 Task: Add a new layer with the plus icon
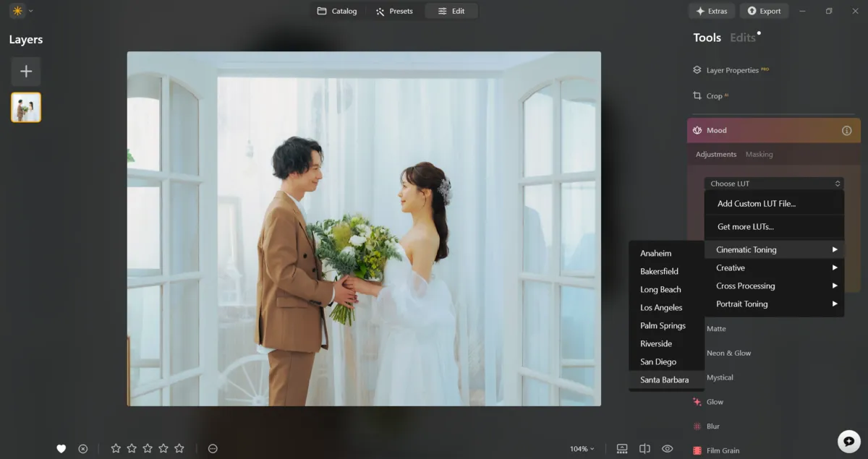pos(25,72)
